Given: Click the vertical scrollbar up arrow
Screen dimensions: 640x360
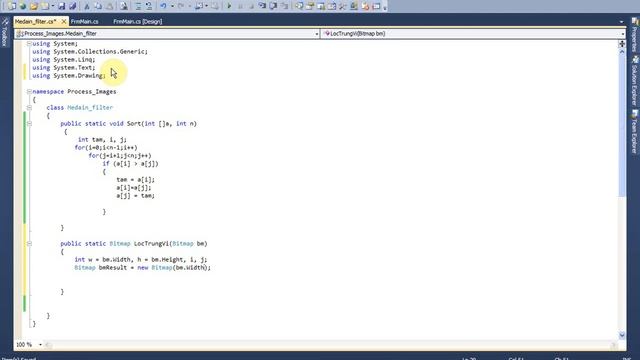Looking at the screenshot, I should coord(622,52).
